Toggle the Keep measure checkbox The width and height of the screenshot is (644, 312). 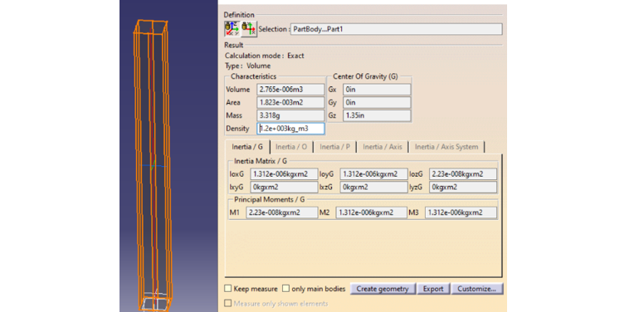(x=228, y=289)
